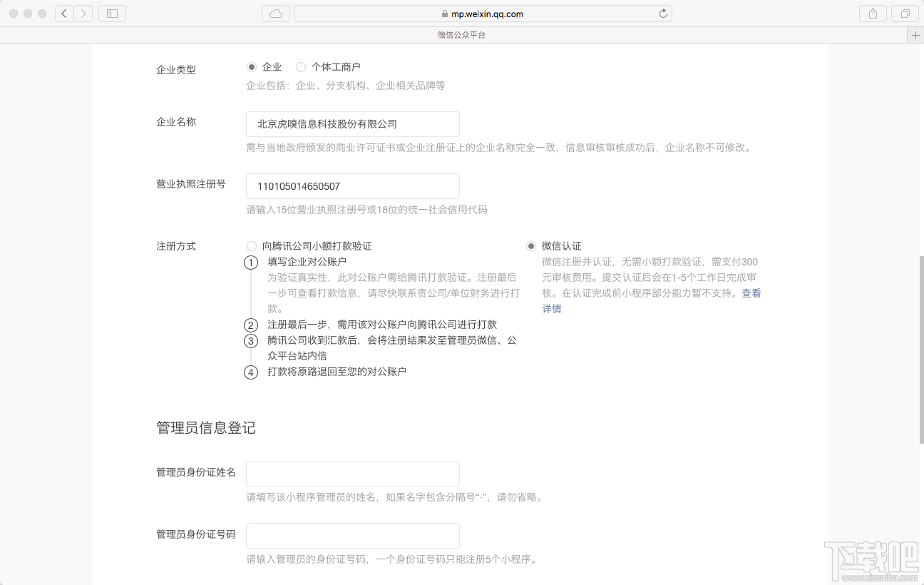Select the 个体工商户 option
The image size is (924, 585).
pos(302,66)
